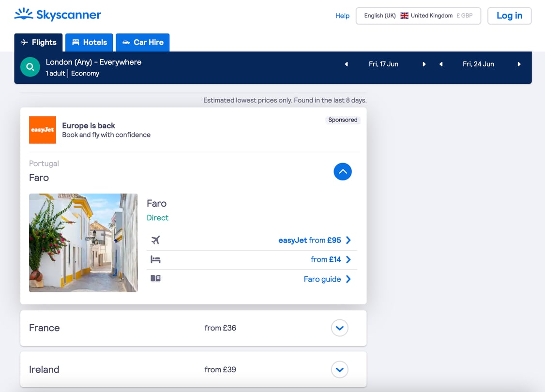Click the Europe is back sponsored headline
Image resolution: width=545 pixels, height=392 pixels.
89,125
